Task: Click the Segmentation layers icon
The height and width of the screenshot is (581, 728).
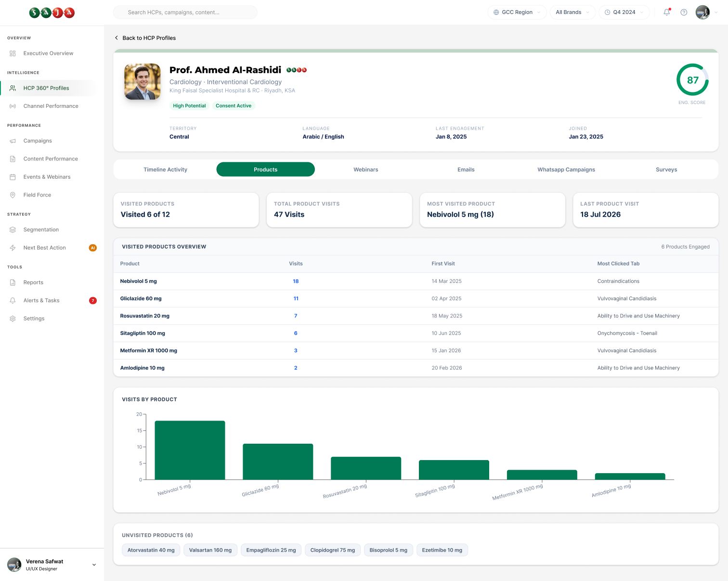Action: [x=13, y=230]
